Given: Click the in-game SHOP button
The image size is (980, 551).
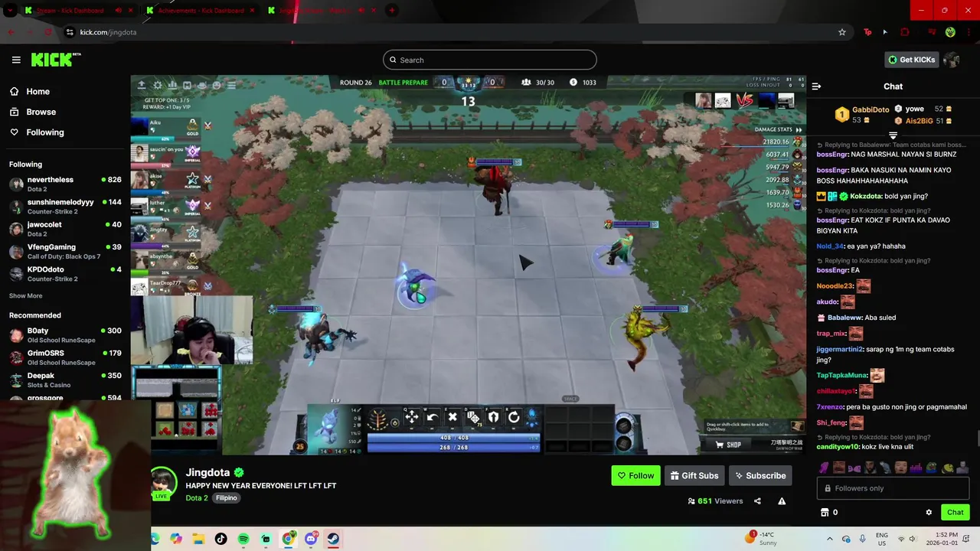Looking at the screenshot, I should [x=728, y=445].
